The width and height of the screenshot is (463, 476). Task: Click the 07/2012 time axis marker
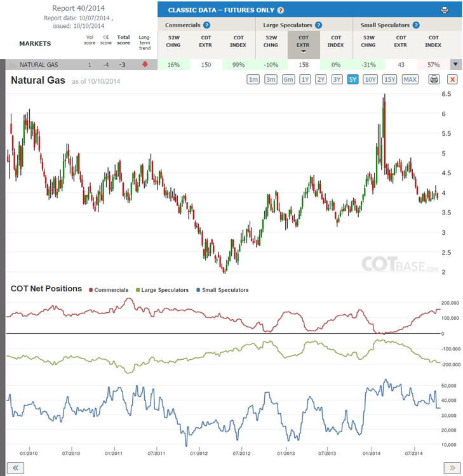click(241, 453)
